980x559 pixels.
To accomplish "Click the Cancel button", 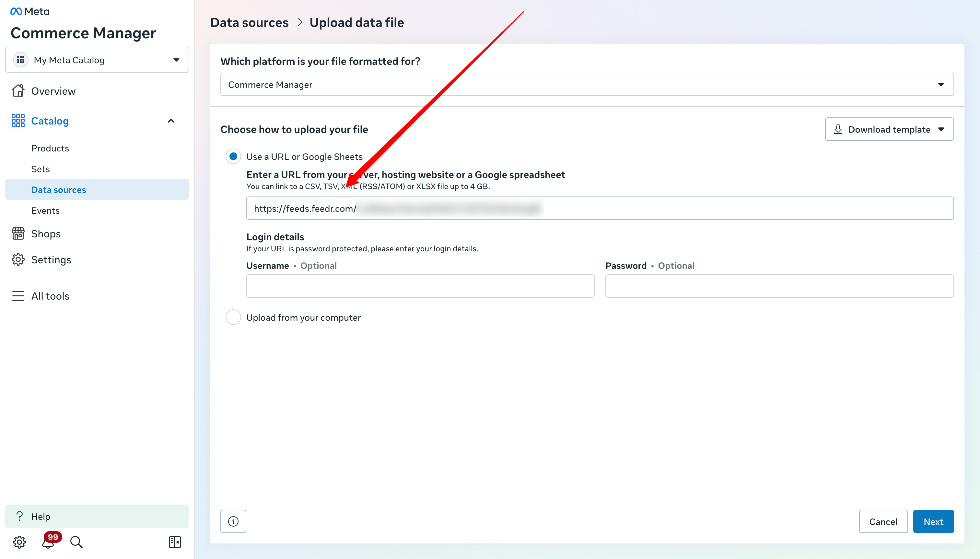I will pyautogui.click(x=883, y=521).
